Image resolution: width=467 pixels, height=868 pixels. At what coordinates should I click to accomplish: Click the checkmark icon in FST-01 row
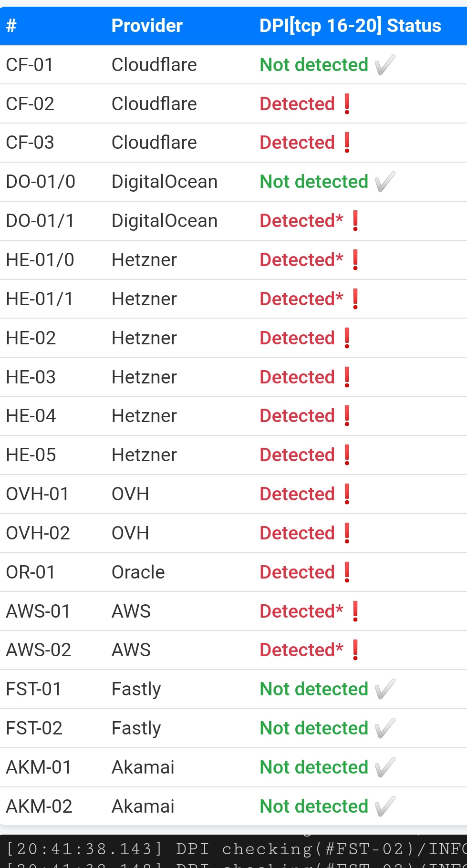[385, 689]
